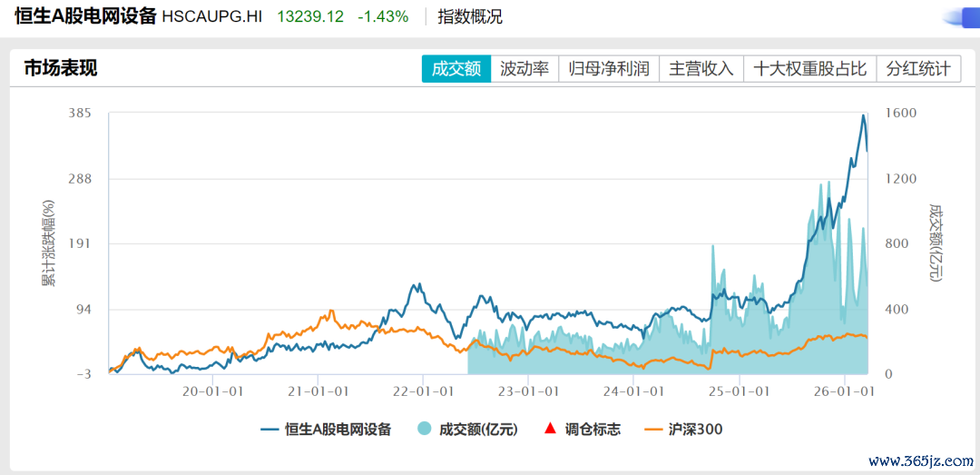Click the 25-01-01 date axis label

click(x=739, y=391)
